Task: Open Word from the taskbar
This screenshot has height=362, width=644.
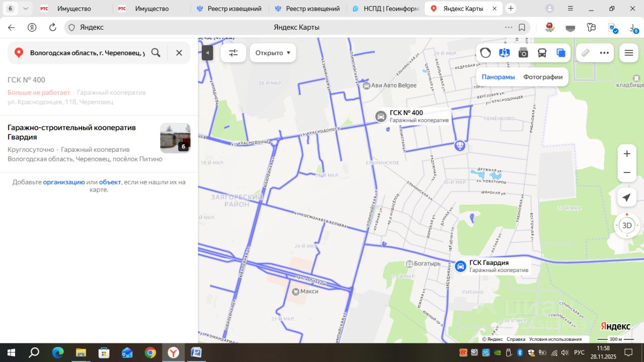Action: click(197, 352)
